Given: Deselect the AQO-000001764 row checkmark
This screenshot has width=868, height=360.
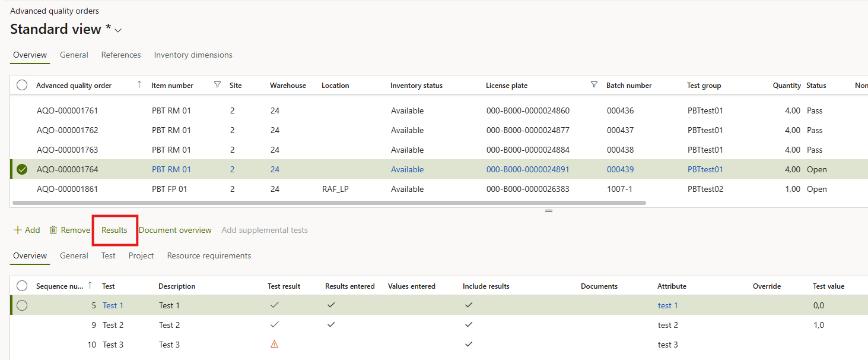Looking at the screenshot, I should tap(22, 169).
